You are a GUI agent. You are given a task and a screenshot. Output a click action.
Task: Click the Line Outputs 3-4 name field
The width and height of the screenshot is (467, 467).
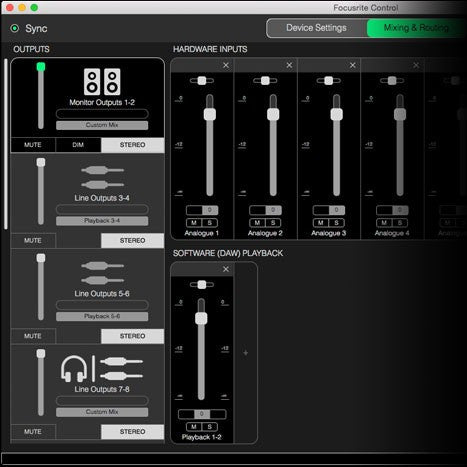point(102,210)
